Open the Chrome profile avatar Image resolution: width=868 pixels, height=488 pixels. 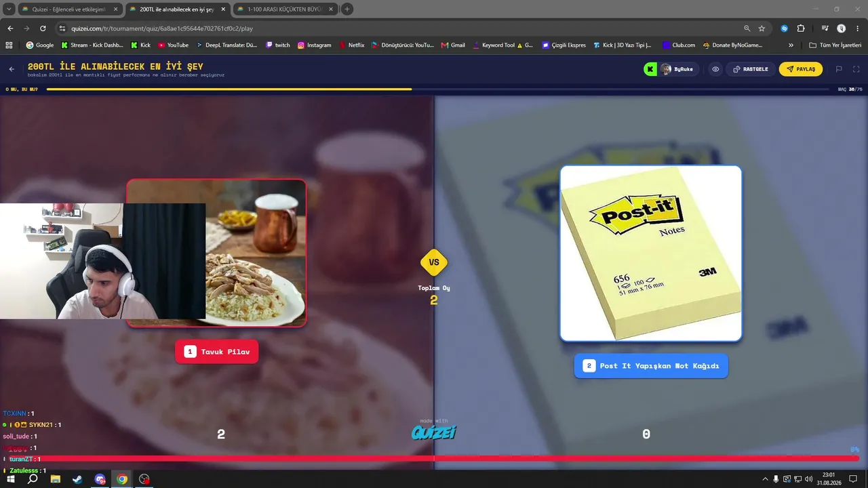[842, 28]
